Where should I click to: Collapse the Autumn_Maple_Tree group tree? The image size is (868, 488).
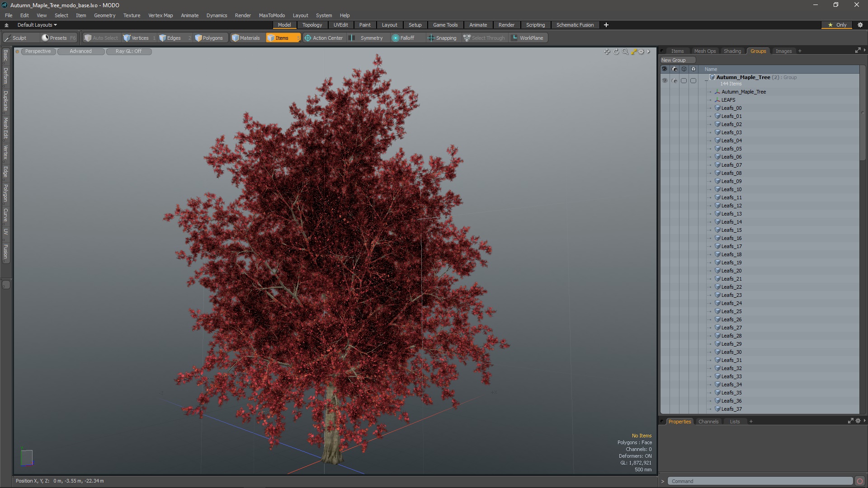click(706, 80)
